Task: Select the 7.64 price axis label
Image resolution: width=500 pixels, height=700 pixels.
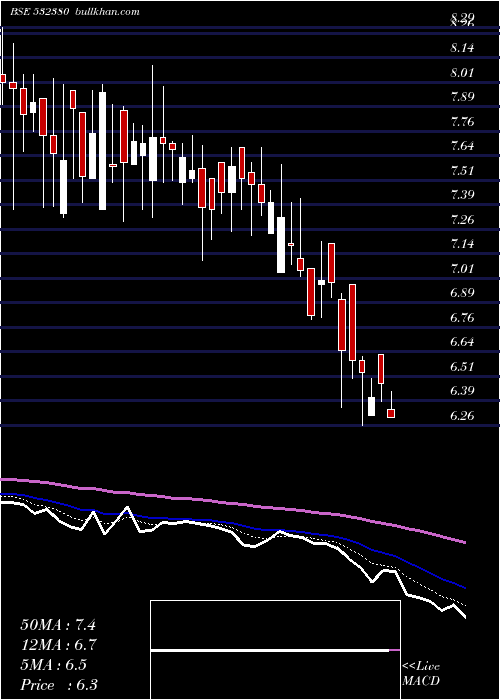Action: (x=462, y=146)
